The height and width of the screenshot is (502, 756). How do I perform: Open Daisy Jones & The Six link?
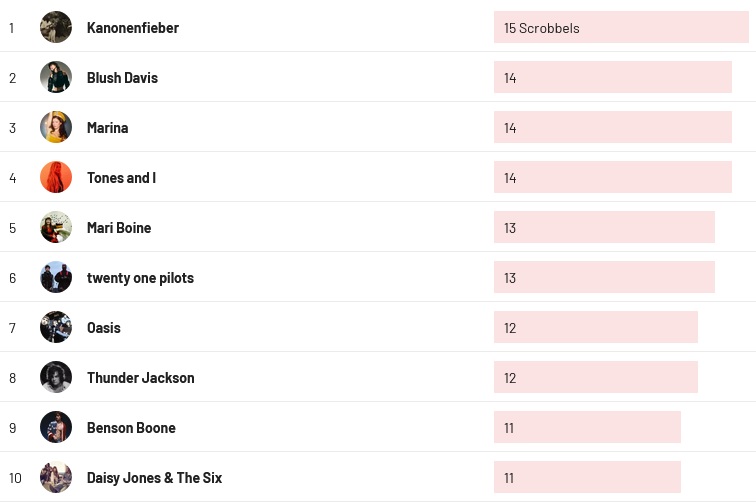[154, 478]
